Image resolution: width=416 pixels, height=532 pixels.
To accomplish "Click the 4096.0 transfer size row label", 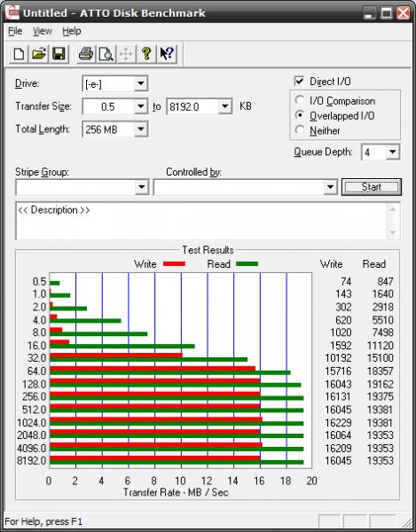I will [x=32, y=449].
